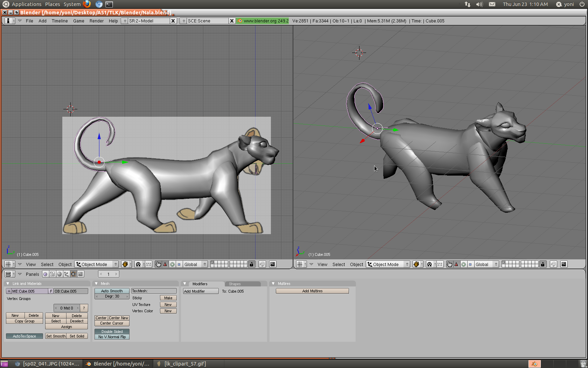Open the Render menu
Image resolution: width=588 pixels, height=368 pixels.
96,21
